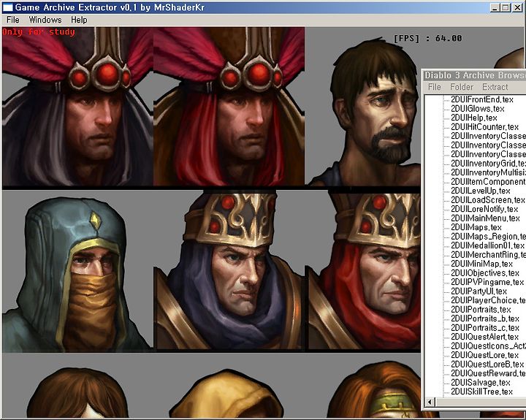This screenshot has width=526, height=420.
Task: Select 2DUIQuestIcons_Act entry
Action: 488,346
